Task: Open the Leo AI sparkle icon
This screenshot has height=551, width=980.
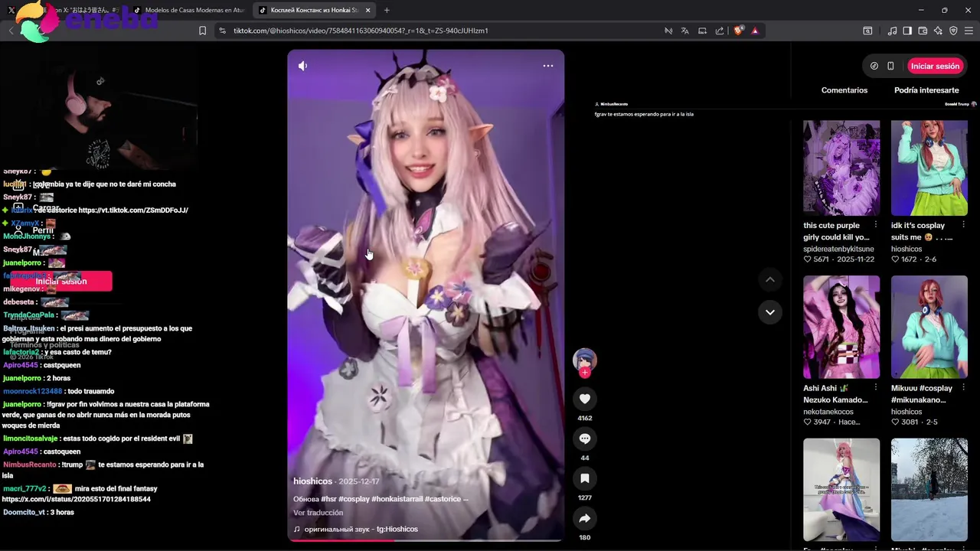Action: pyautogui.click(x=938, y=31)
